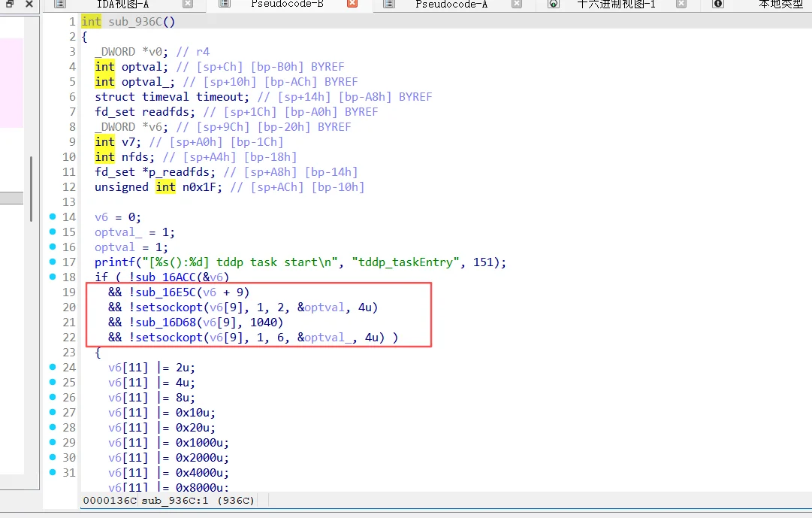
Task: Select the n0x1F variable on line 12
Action: point(199,187)
